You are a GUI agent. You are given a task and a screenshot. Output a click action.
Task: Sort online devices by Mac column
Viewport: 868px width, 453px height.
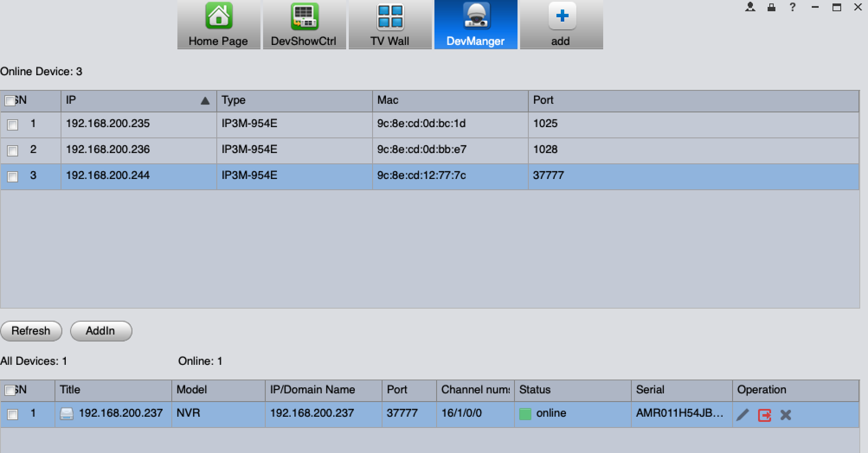click(x=450, y=101)
